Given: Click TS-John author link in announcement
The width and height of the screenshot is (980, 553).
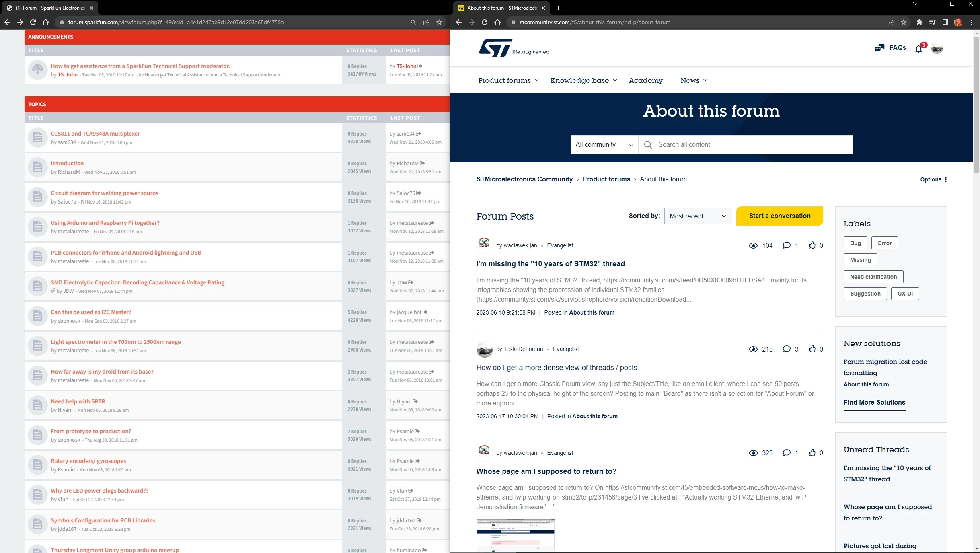Looking at the screenshot, I should (x=67, y=75).
